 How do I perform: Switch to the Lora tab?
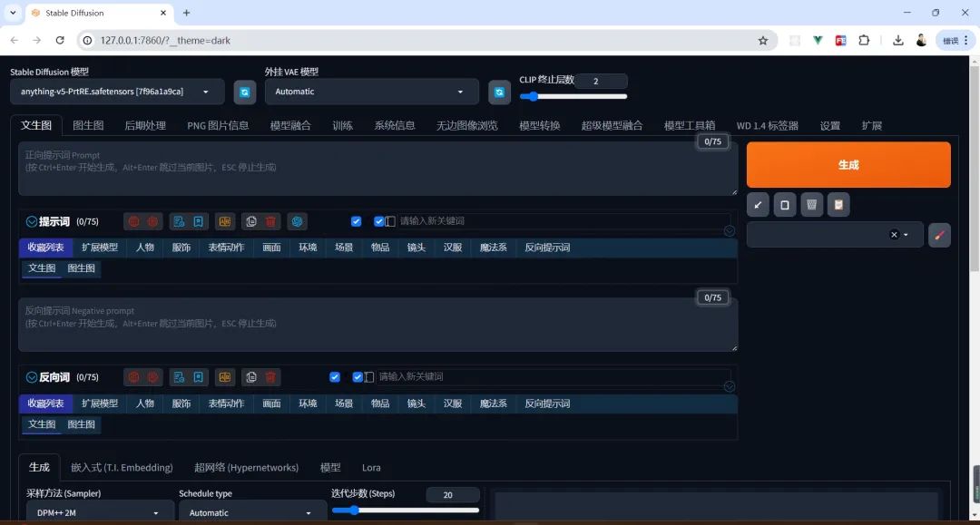point(371,468)
